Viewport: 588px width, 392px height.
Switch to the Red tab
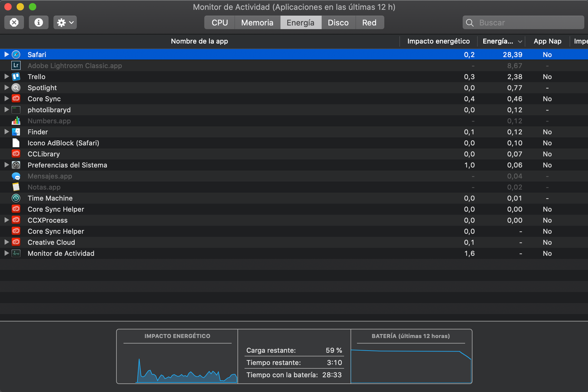point(369,22)
